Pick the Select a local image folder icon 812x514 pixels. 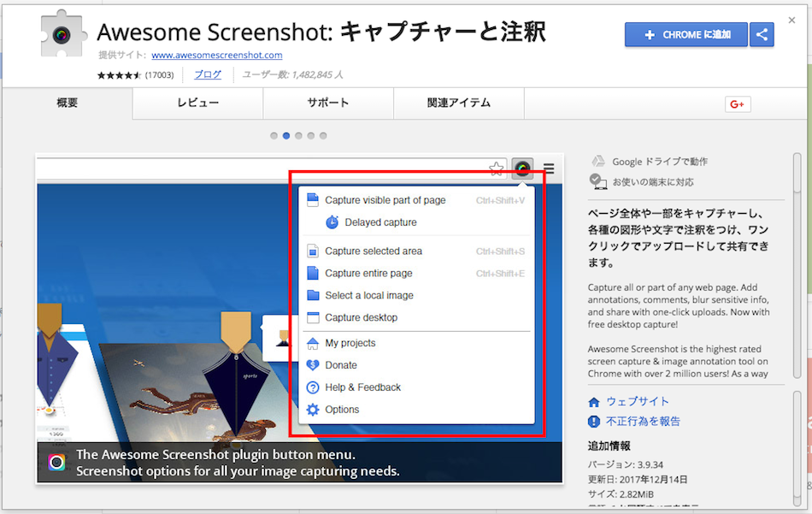(x=313, y=295)
